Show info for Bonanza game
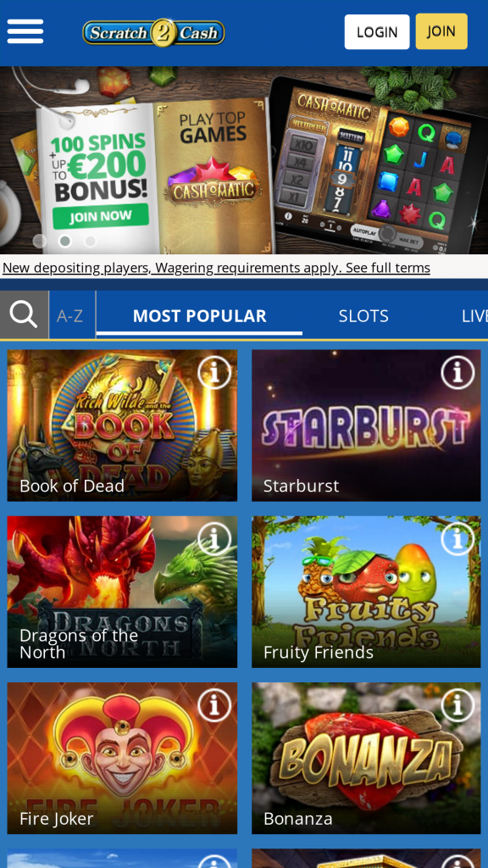Viewport: 488px width, 868px height. coord(458,705)
